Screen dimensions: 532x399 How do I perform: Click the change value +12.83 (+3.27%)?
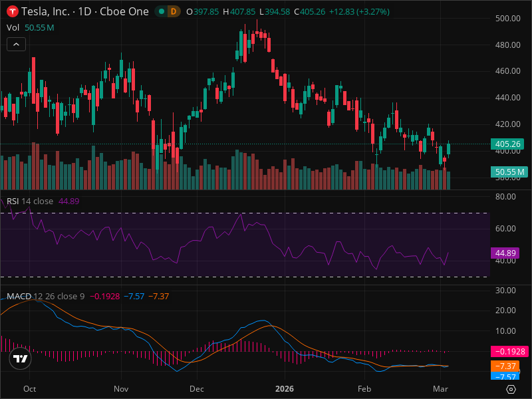[x=359, y=12]
